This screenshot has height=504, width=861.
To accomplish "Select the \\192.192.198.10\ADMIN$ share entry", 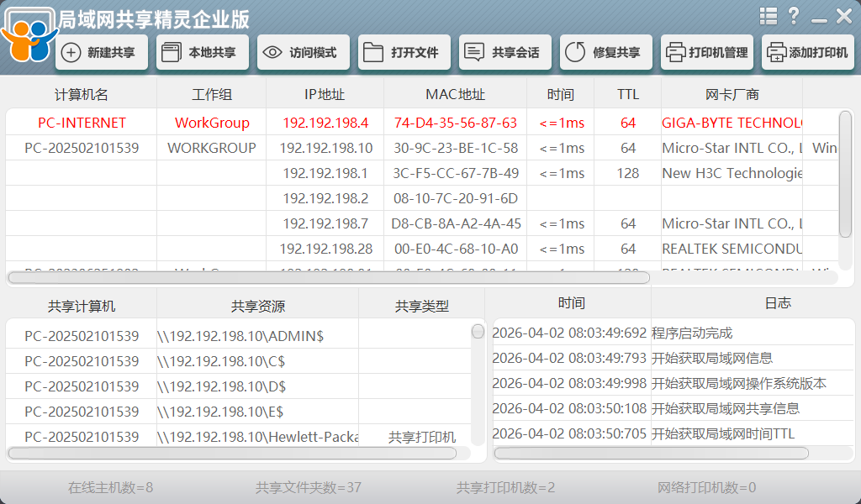I will tap(240, 336).
